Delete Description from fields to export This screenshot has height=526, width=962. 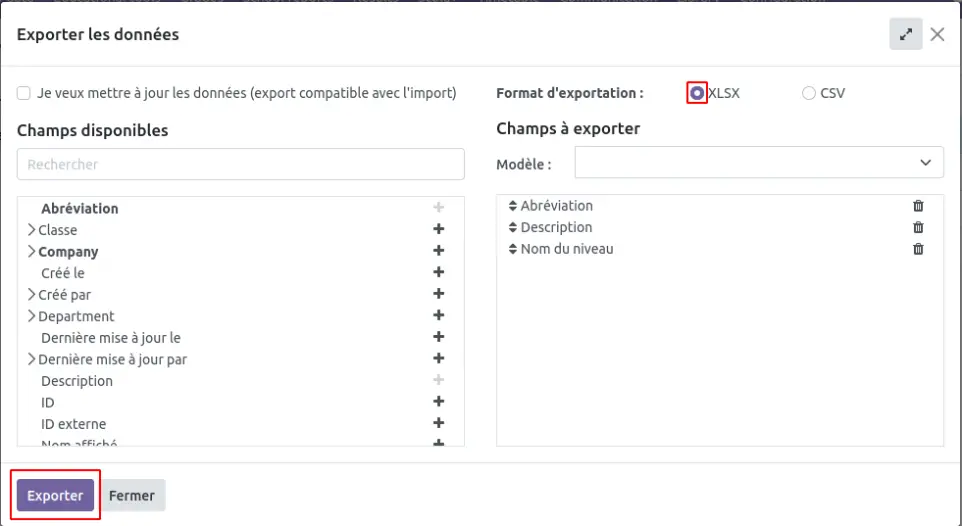click(918, 227)
